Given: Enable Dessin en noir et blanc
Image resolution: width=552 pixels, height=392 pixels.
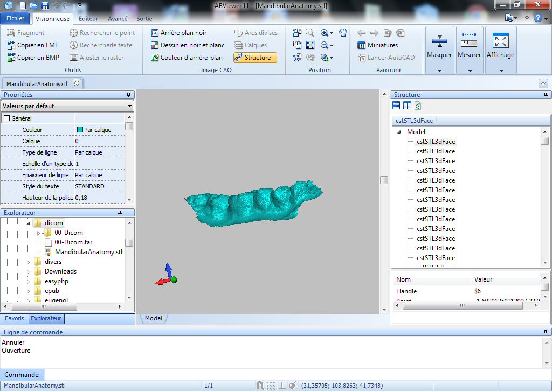Looking at the screenshot, I should tap(188, 45).
